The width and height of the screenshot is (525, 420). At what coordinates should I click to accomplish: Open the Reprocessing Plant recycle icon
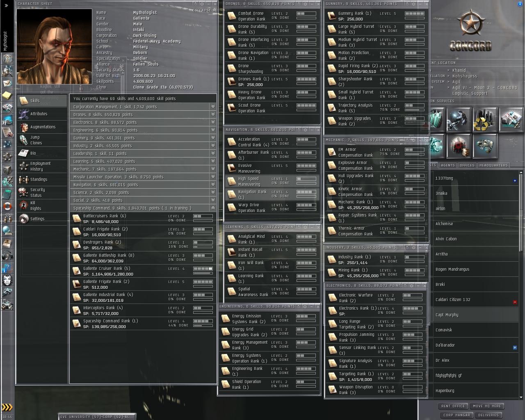485,120
